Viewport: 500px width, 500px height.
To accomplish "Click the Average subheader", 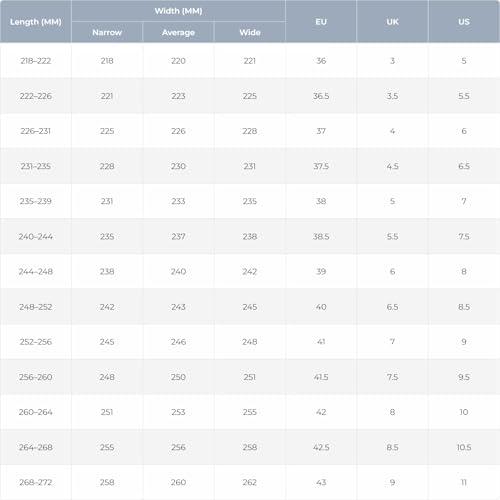I will [178, 32].
